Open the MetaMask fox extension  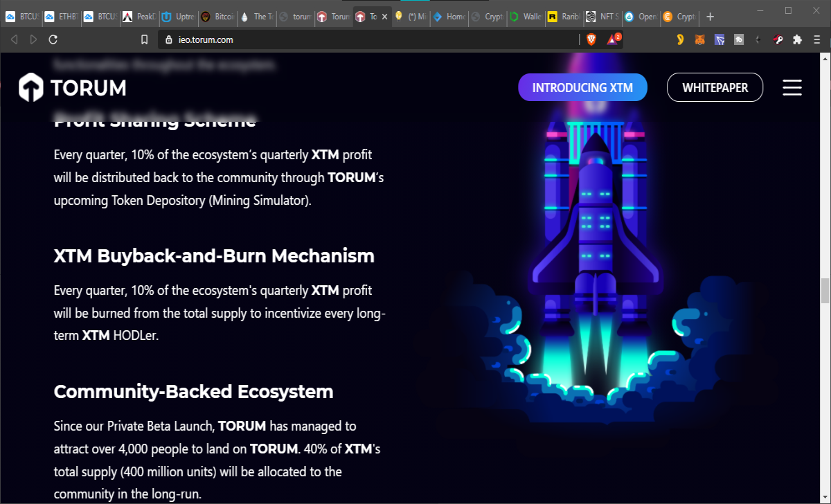[x=700, y=40]
